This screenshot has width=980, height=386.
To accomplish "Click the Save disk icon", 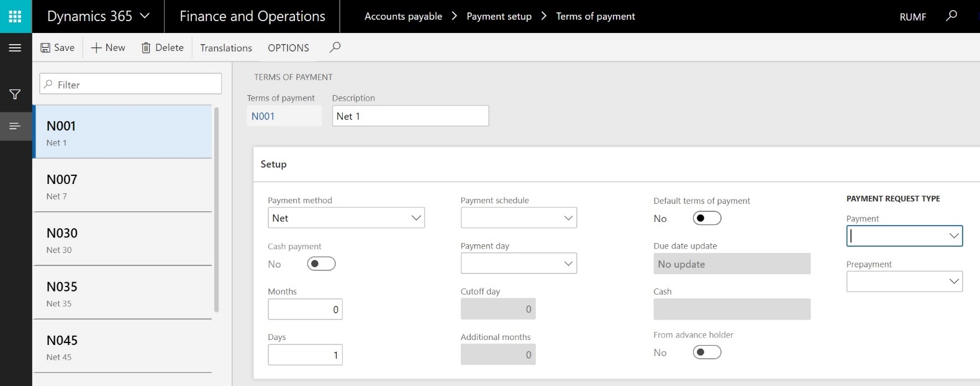I will point(45,48).
